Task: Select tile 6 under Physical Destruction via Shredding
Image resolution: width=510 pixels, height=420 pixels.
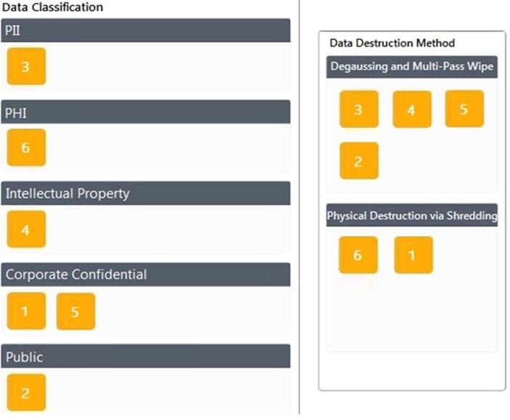Action: [358, 255]
